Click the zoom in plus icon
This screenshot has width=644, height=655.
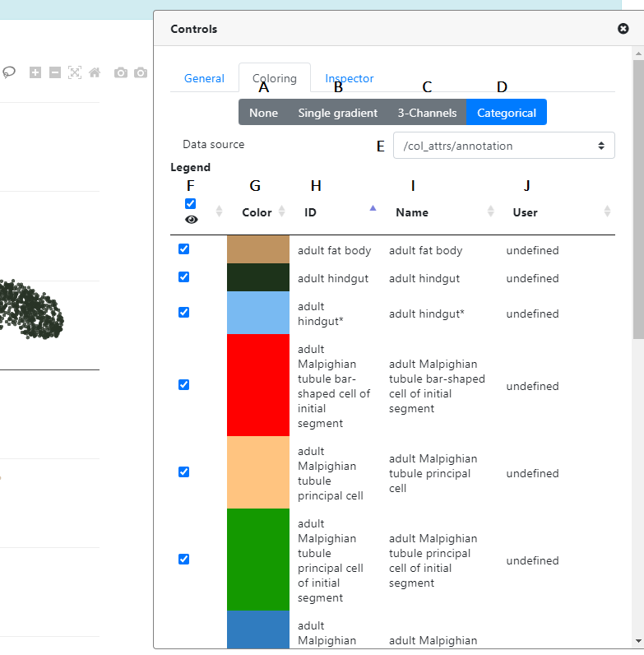pos(35,72)
